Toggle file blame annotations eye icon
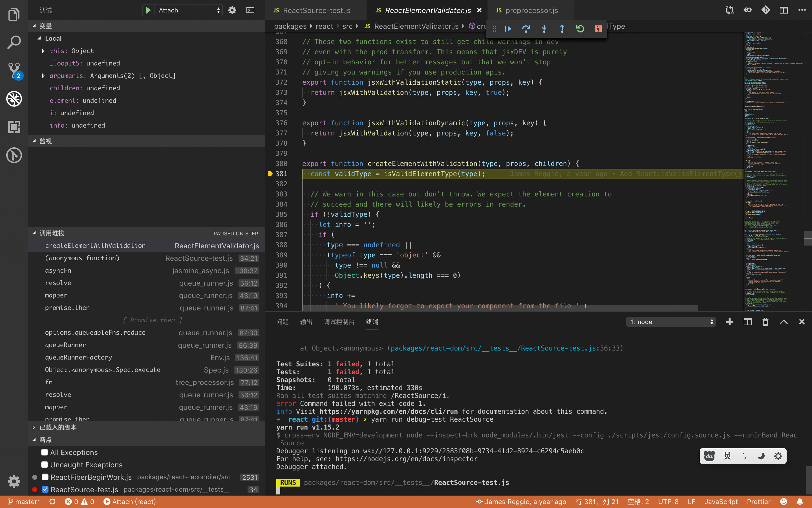The height and width of the screenshot is (508, 812). point(748,10)
